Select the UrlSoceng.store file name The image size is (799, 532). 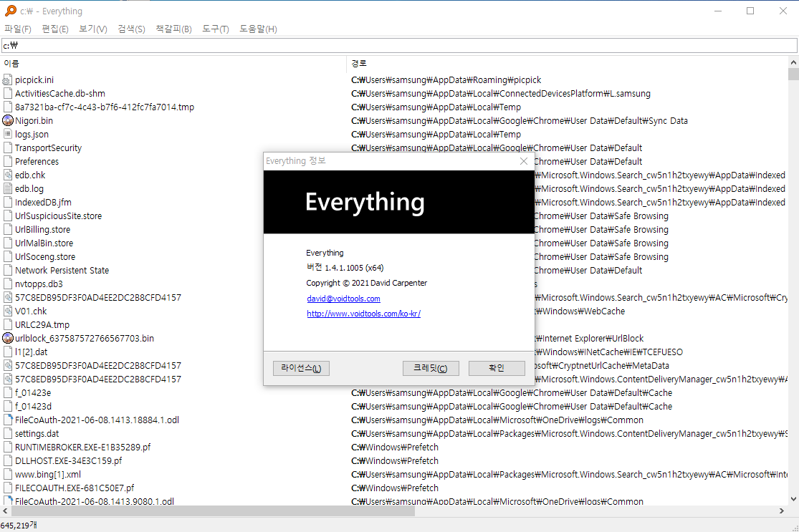[45, 257]
